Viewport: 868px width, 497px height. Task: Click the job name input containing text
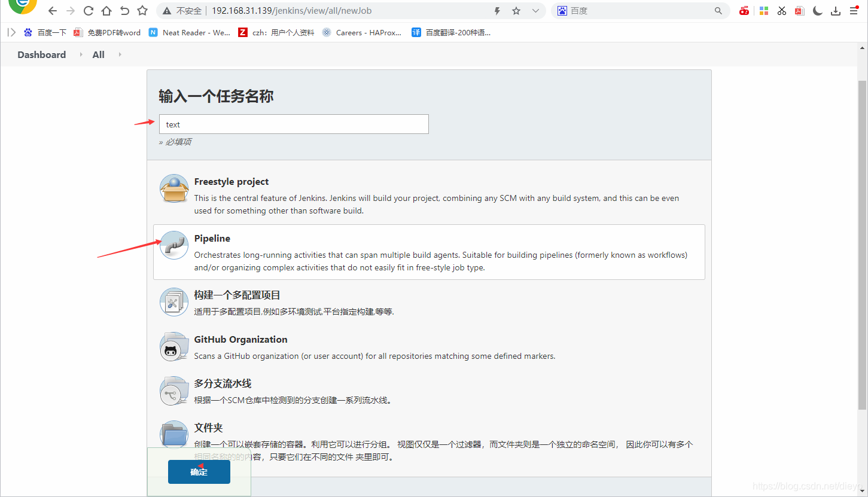293,124
